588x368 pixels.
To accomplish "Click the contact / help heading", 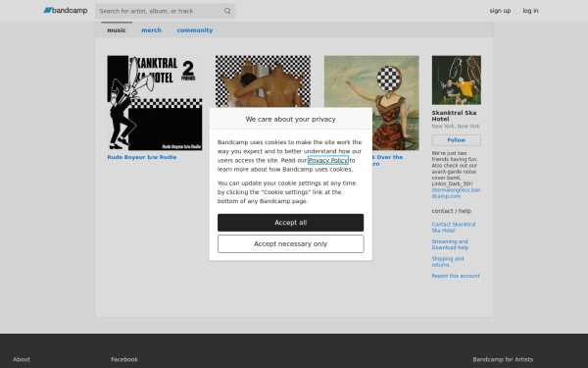I will click(x=452, y=211).
